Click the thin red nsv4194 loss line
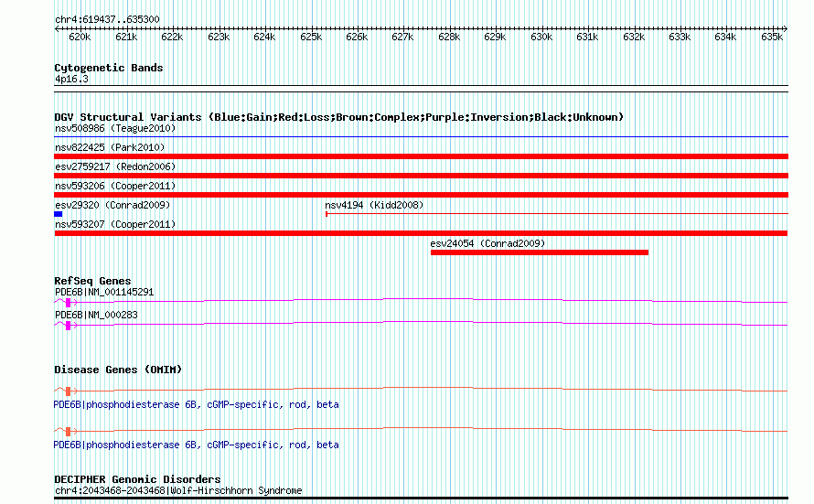 557,214
